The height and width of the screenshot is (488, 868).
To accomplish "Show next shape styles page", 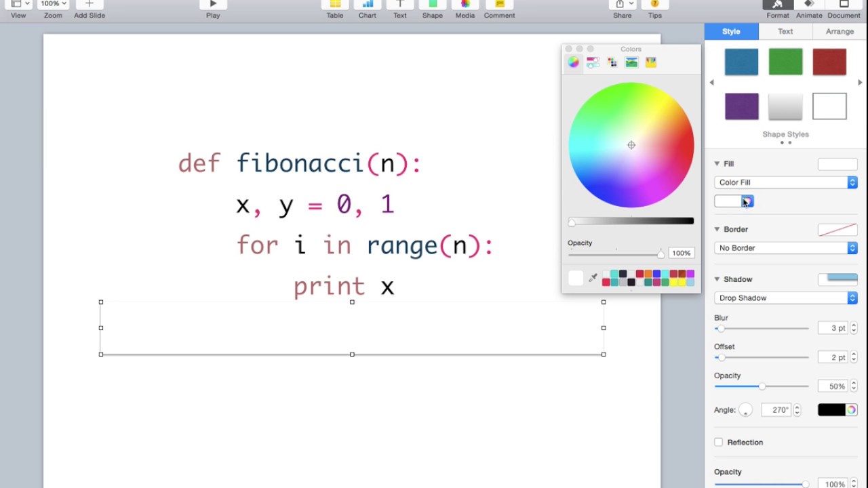I will coord(861,83).
